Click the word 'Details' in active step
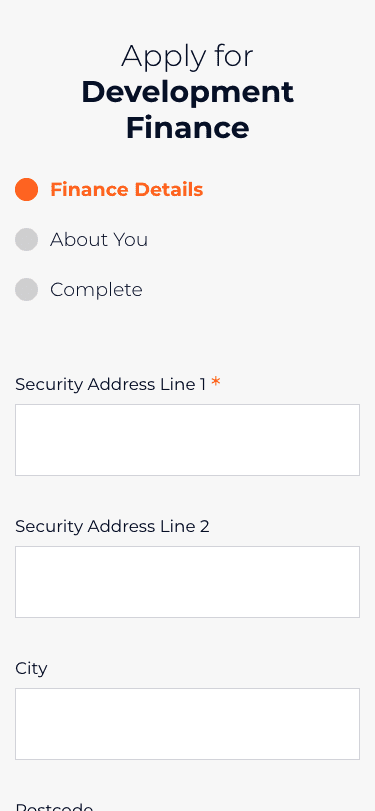 [169, 190]
